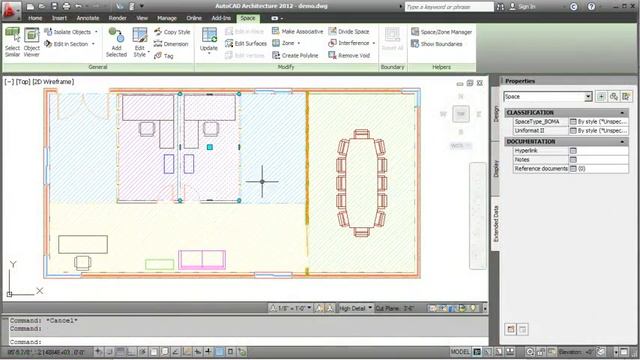Click the Undo arrow in quick access toolbar
This screenshot has width=640, height=360.
(x=78, y=7)
